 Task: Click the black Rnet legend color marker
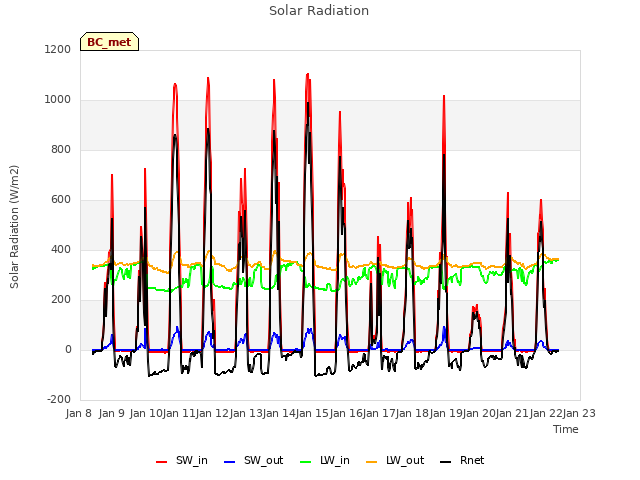pos(446,462)
